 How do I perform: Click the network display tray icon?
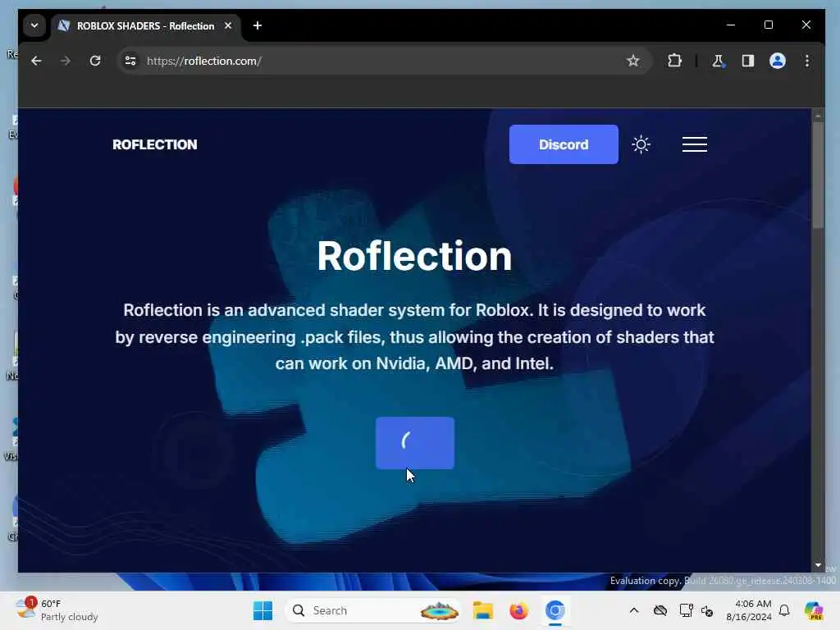686,610
